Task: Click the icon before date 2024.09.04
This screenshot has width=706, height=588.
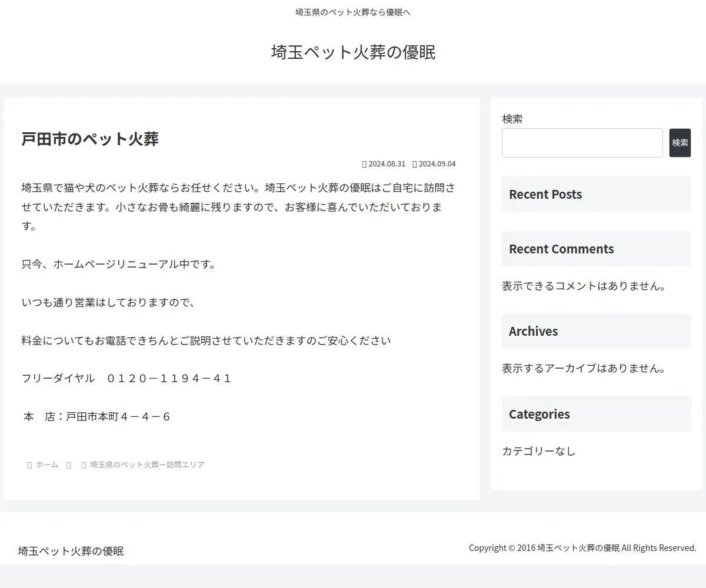Action: [415, 164]
